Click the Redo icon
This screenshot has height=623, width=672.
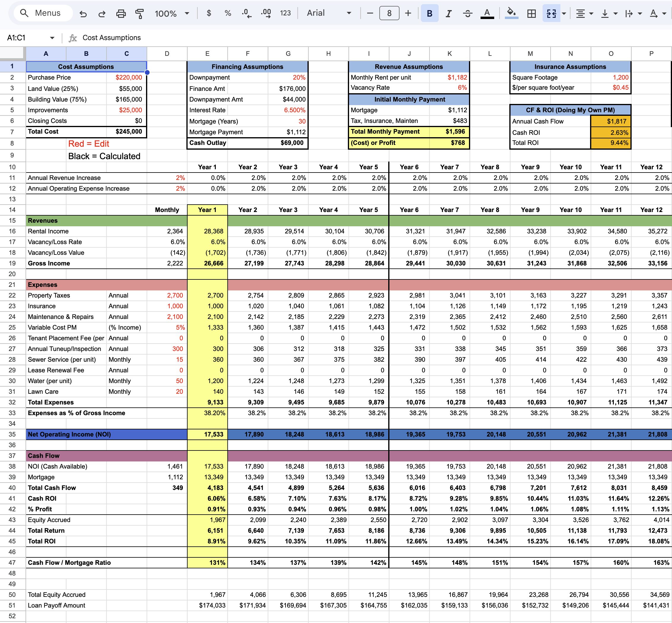(x=102, y=13)
